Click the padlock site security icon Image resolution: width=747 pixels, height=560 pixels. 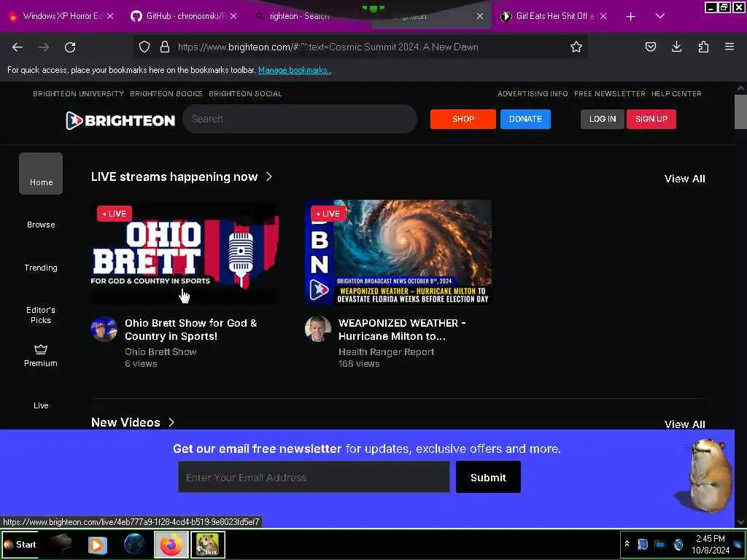(165, 47)
